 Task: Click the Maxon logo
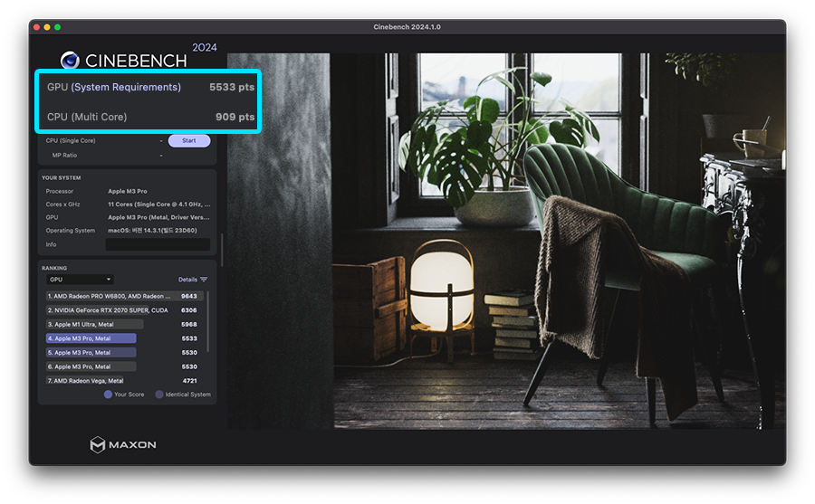click(x=123, y=445)
